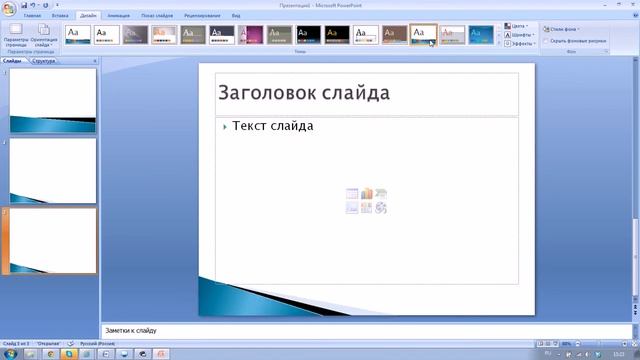Click the Заголовок слайда title placeholder
The image size is (640, 360).
click(367, 94)
